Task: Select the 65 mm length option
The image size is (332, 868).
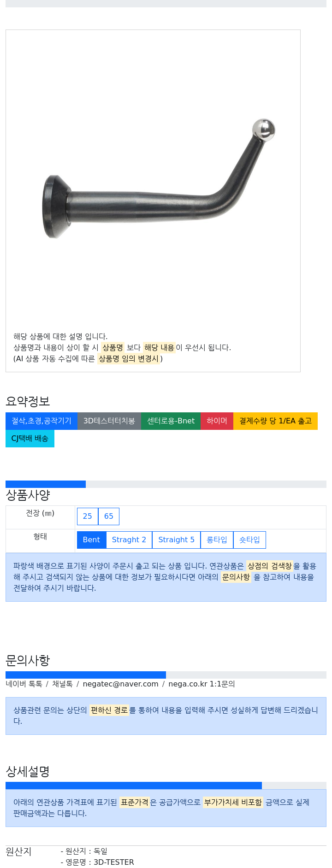Action: 109,516
